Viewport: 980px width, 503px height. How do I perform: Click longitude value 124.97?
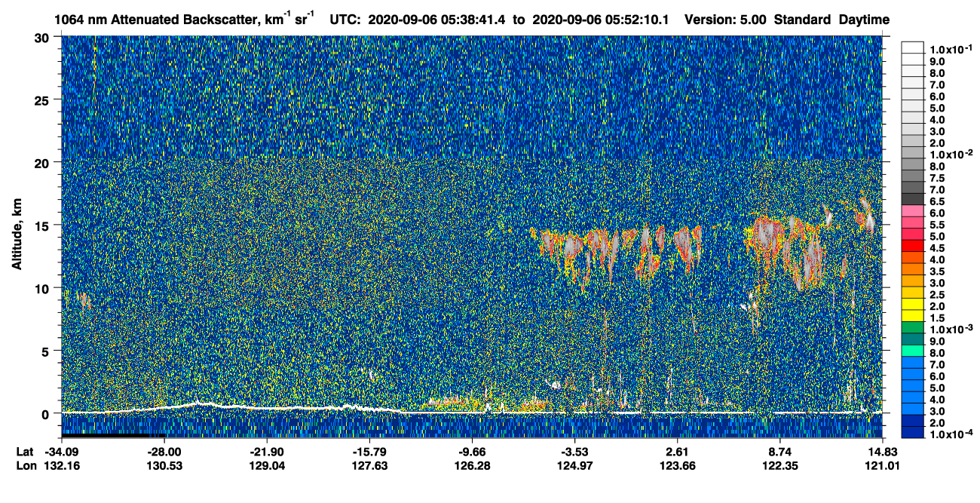[574, 465]
